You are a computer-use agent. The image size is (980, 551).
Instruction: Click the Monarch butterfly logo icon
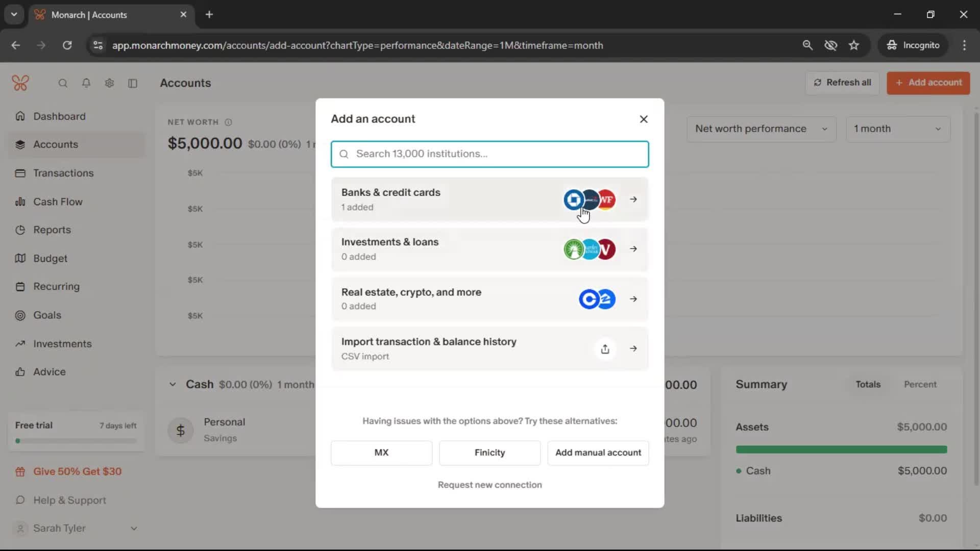[20, 83]
